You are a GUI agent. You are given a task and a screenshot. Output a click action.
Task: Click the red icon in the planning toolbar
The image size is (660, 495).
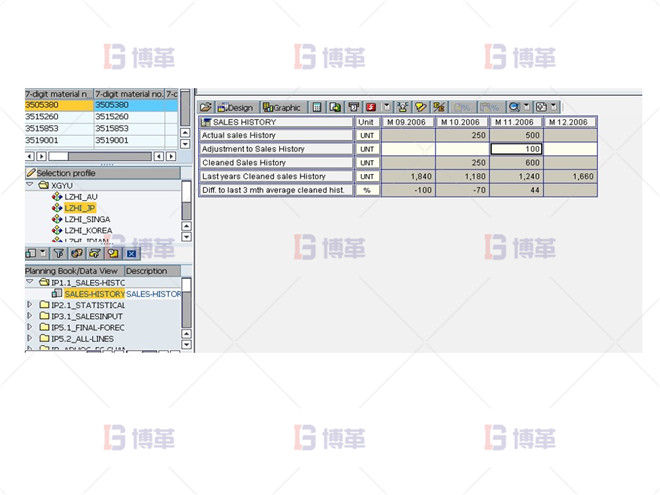[371, 107]
